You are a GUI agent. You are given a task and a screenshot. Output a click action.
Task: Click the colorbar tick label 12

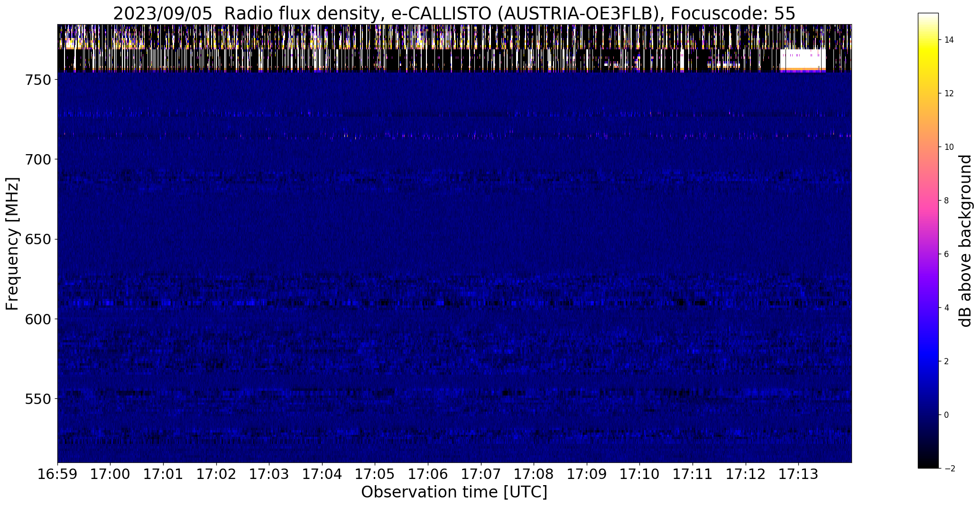click(x=949, y=93)
